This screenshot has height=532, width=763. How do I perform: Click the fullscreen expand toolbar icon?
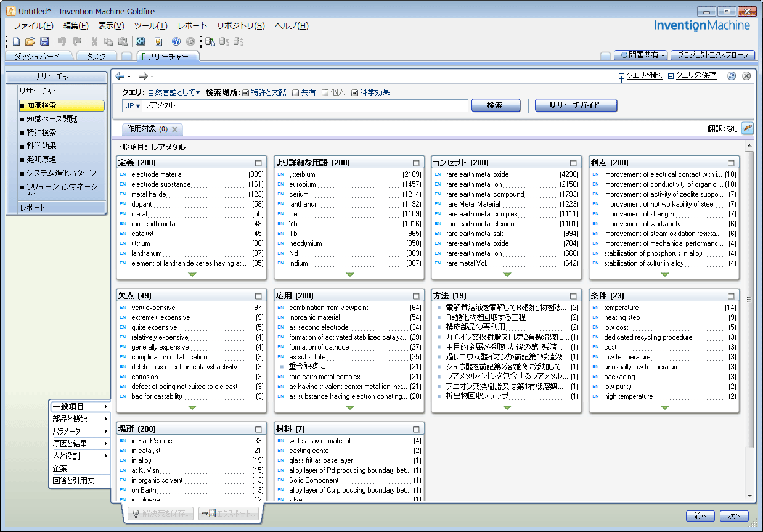click(x=141, y=41)
